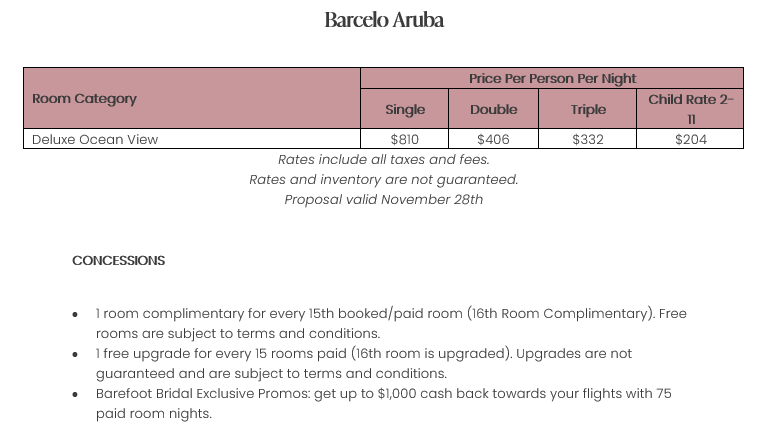759x436 pixels.
Task: Click the bullet point before 'Barefoot Bridal'
Action: click(75, 395)
